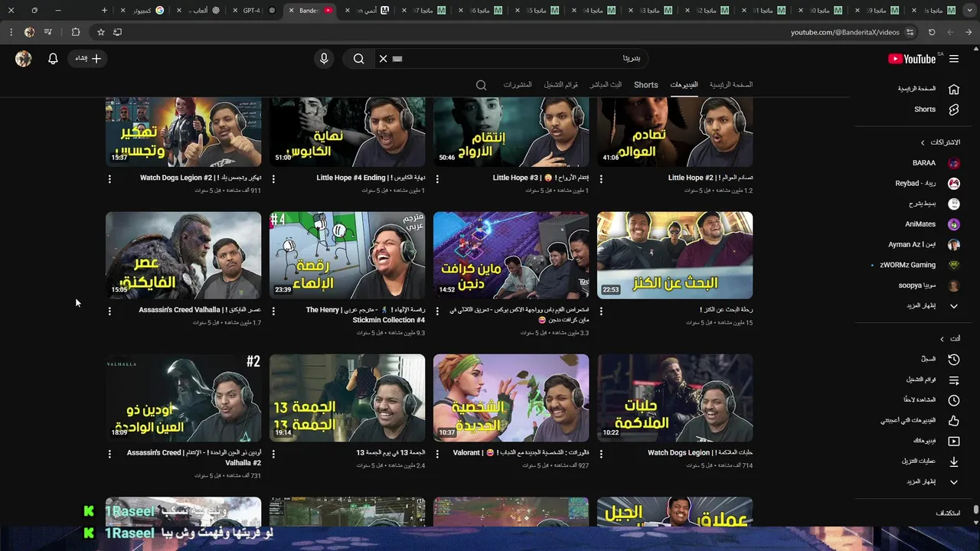The image size is (980, 551).
Task: Click the إنشاء create button
Action: point(87,59)
